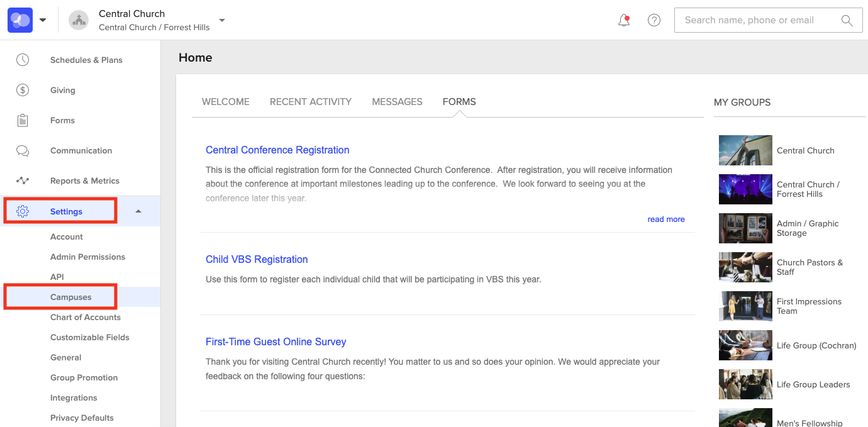Collapse the Settings section with its chevron
This screenshot has height=427, width=868.
point(138,211)
